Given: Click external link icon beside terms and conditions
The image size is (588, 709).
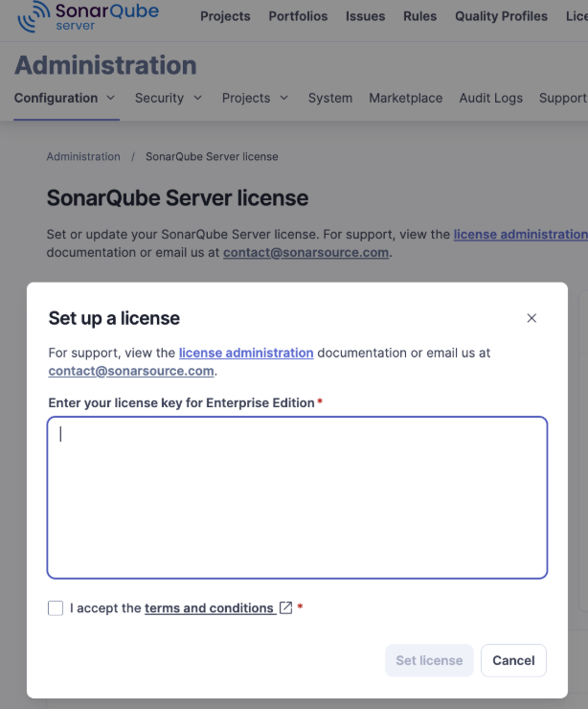Looking at the screenshot, I should tap(285, 607).
